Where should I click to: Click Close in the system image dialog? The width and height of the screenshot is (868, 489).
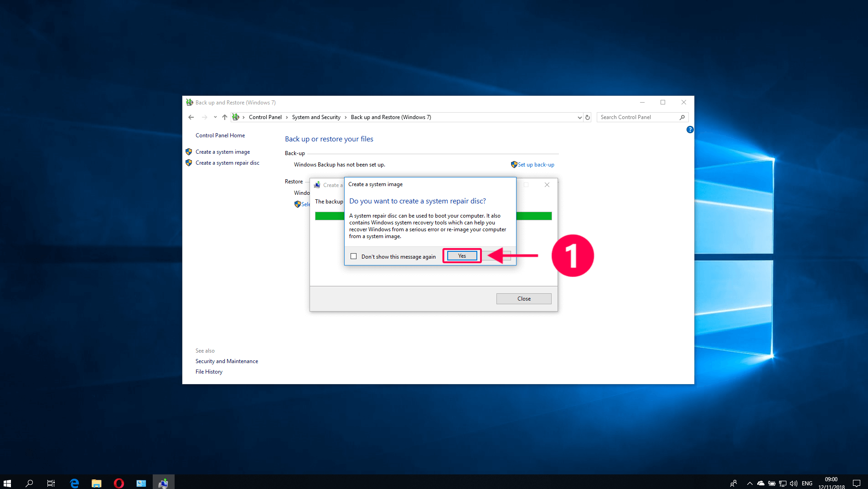[x=524, y=299]
